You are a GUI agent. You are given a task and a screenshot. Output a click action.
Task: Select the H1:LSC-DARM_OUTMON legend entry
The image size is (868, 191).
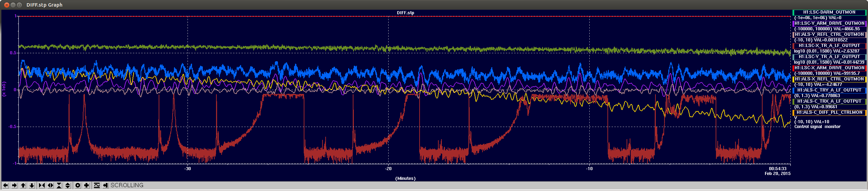coord(829,12)
